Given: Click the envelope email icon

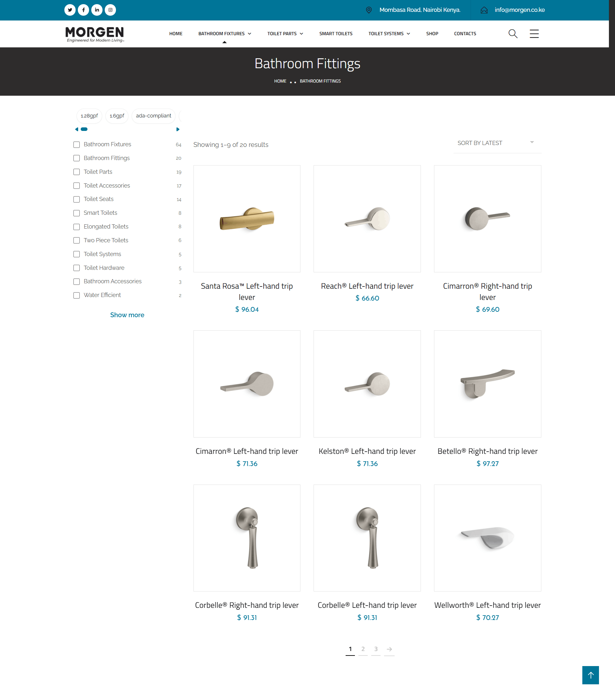Looking at the screenshot, I should coord(484,10).
